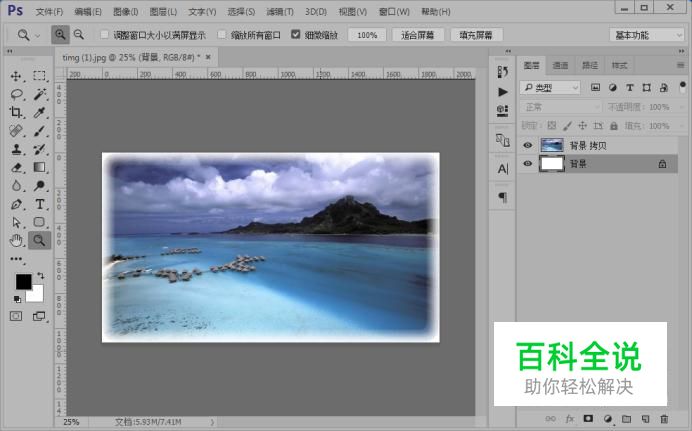
Task: Choose Zoom In mode in options bar
Action: tap(60, 34)
